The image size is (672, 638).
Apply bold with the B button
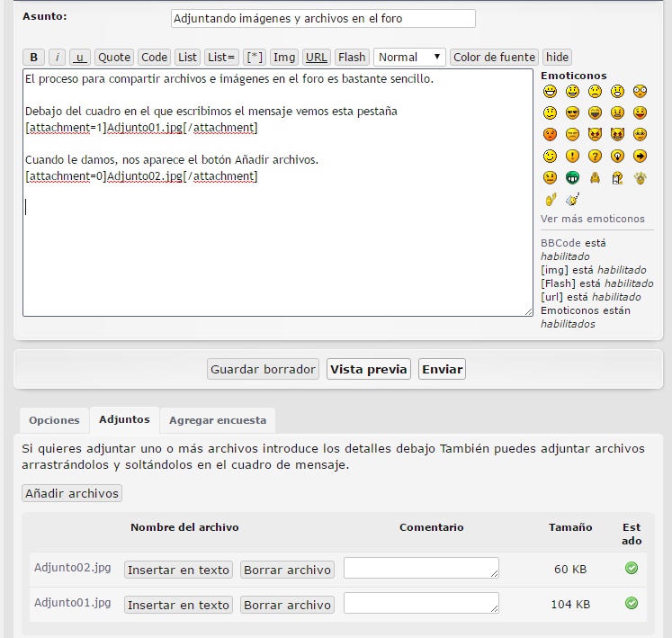point(34,57)
